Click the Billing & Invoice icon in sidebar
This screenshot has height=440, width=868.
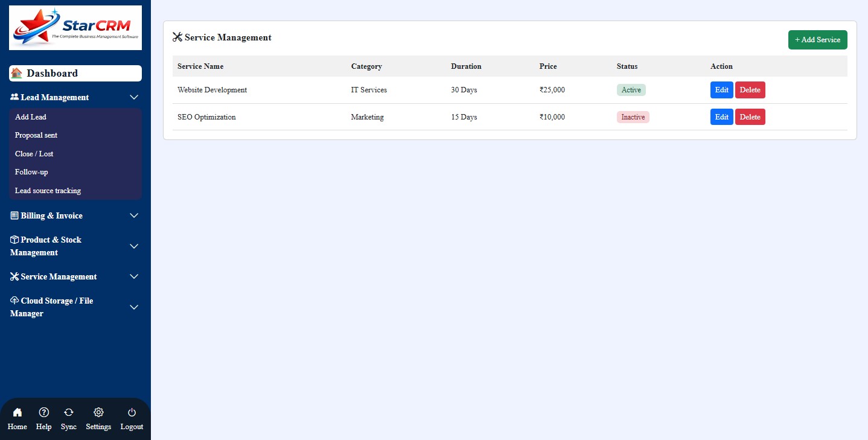(x=14, y=215)
